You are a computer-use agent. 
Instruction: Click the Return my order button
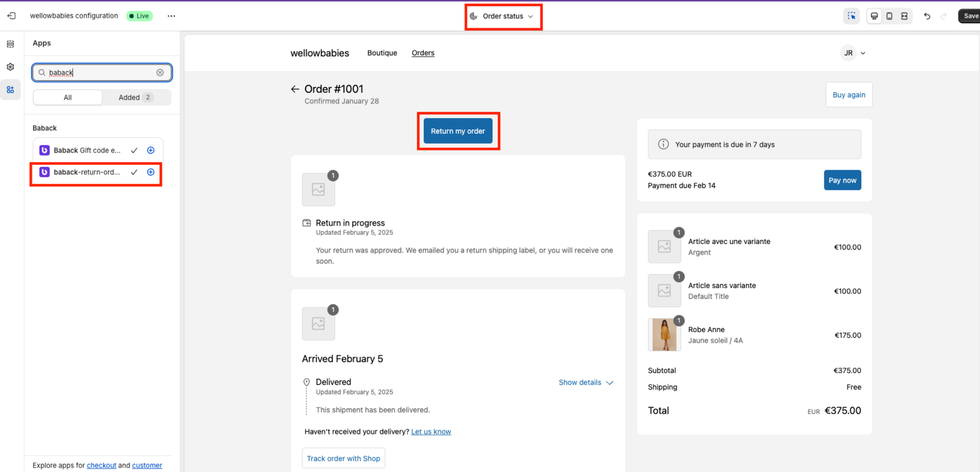(x=458, y=131)
